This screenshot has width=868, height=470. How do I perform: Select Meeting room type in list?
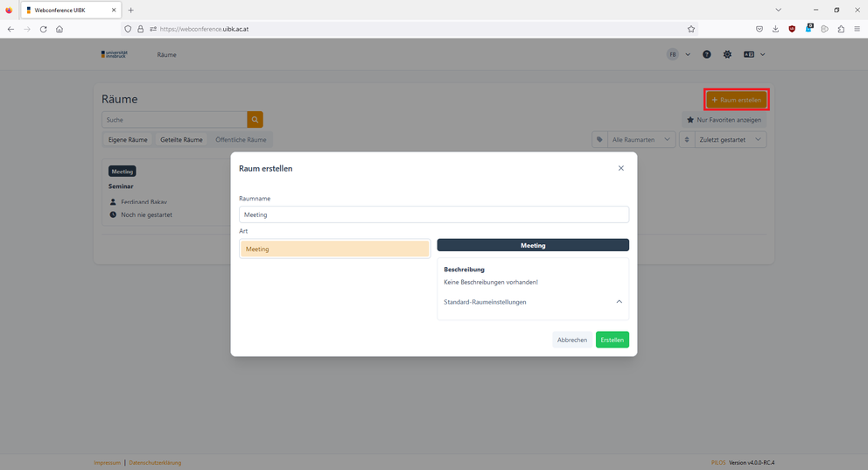pyautogui.click(x=334, y=249)
